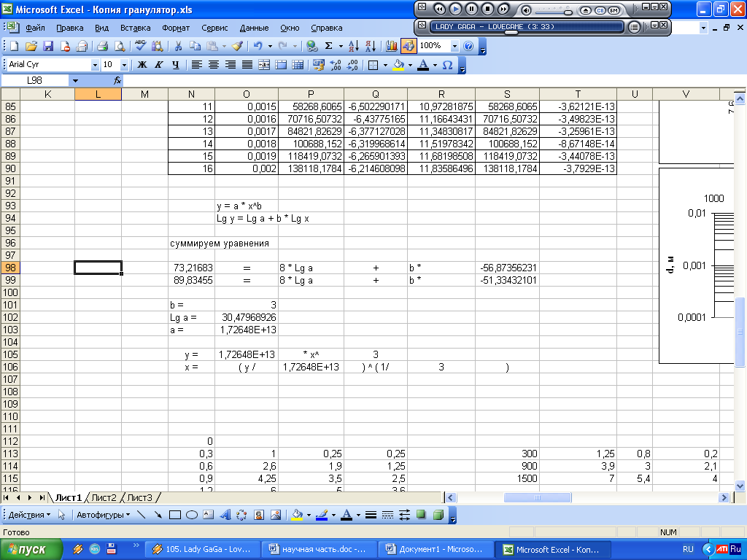Toggle bold formatting (Ж)
Screen dimensions: 747x560
tap(142, 65)
